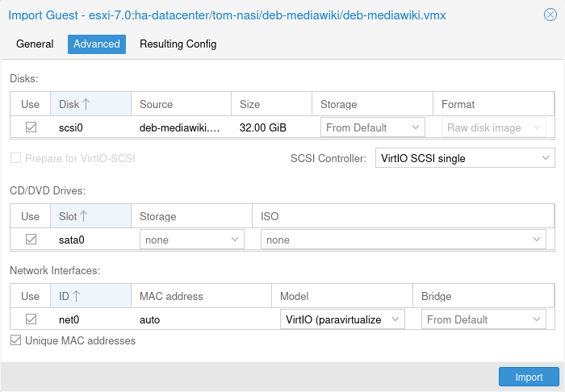Screen dimensions: 565x392
Task: Switch to the Resulting Config tab
Action: click(178, 44)
